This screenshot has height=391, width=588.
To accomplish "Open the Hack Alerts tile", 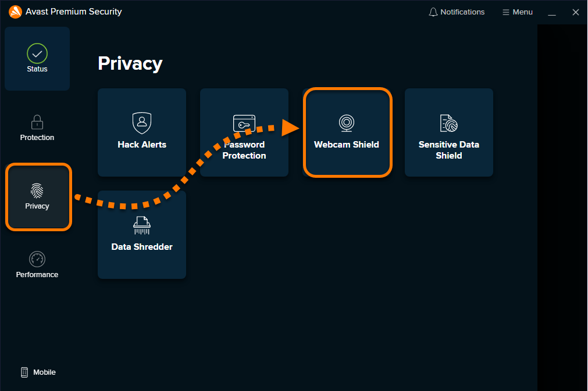I will (142, 132).
